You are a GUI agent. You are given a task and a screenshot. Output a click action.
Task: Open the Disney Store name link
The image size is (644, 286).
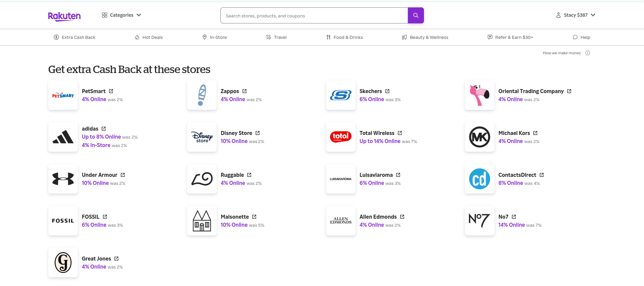[x=236, y=133]
